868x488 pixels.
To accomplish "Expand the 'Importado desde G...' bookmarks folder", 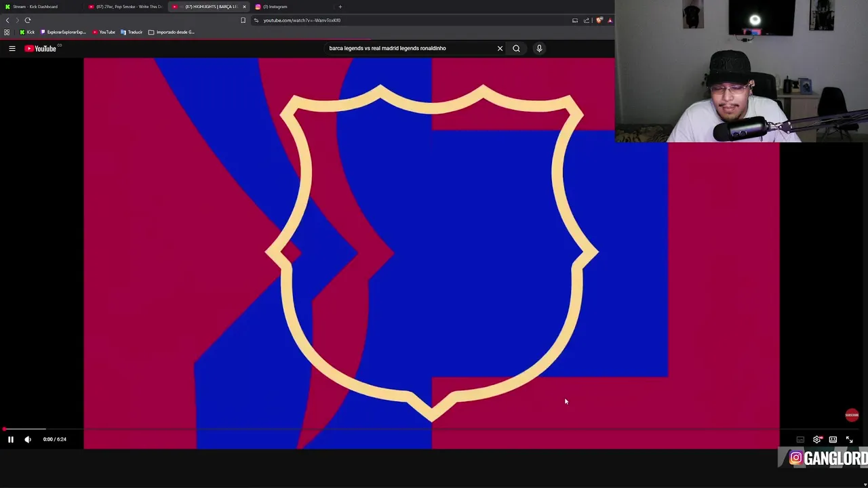I will pyautogui.click(x=172, y=32).
